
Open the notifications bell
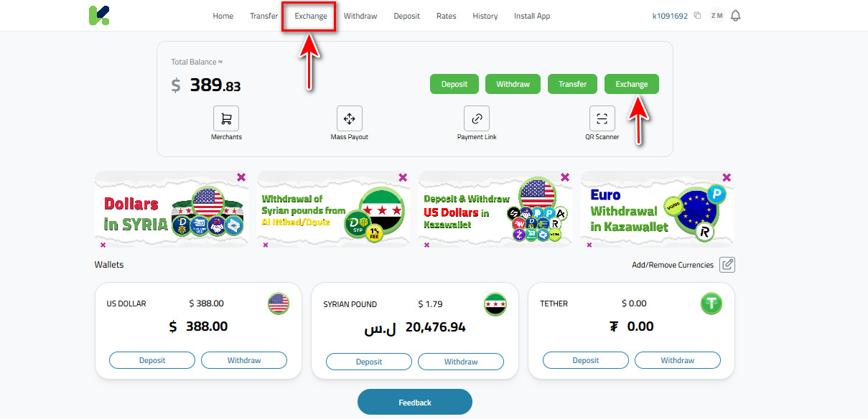(x=734, y=16)
